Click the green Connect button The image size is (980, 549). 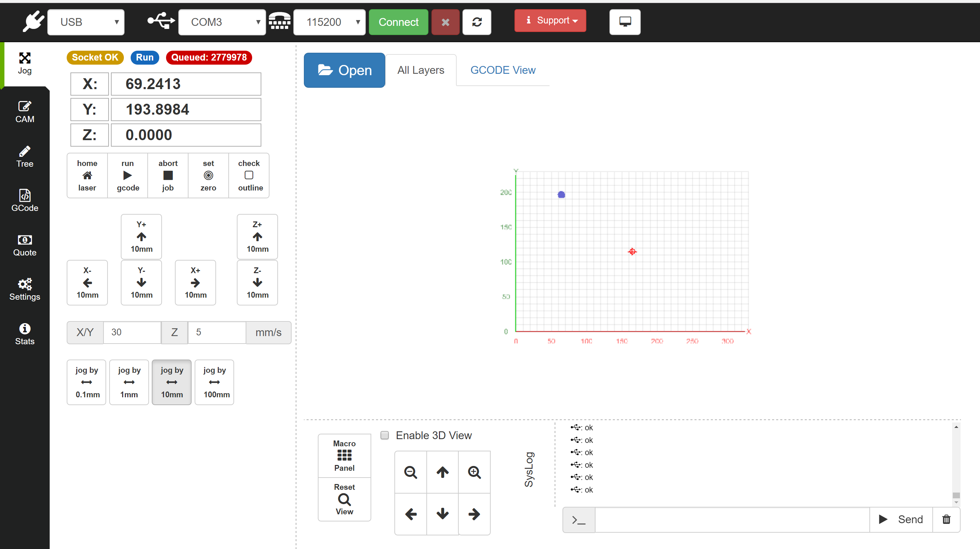coord(399,22)
